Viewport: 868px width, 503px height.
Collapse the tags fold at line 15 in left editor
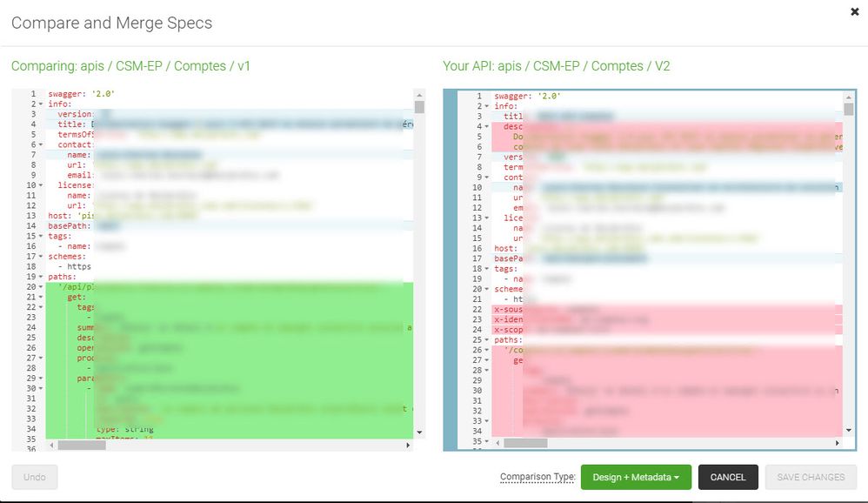[41, 236]
